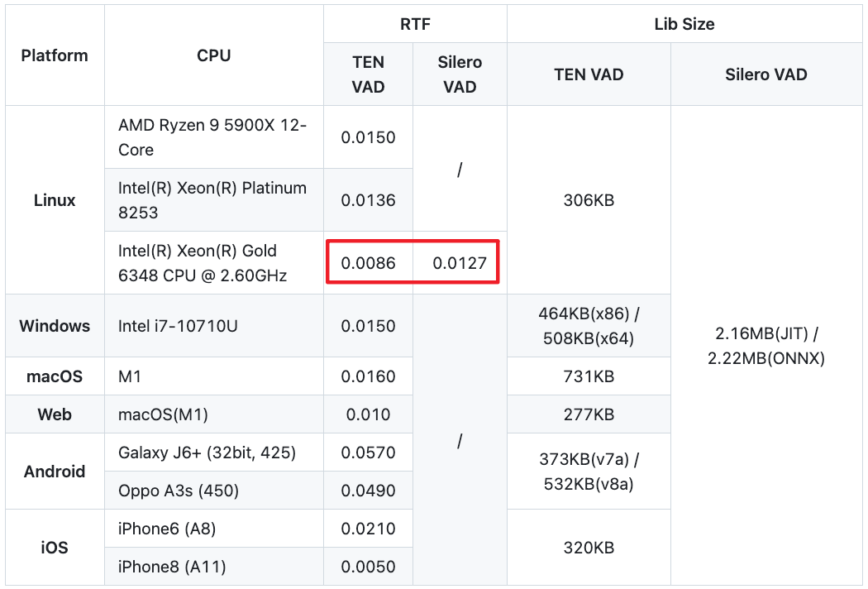Select the Lib Size header cell
This screenshot has height=589, width=868.
tap(684, 24)
